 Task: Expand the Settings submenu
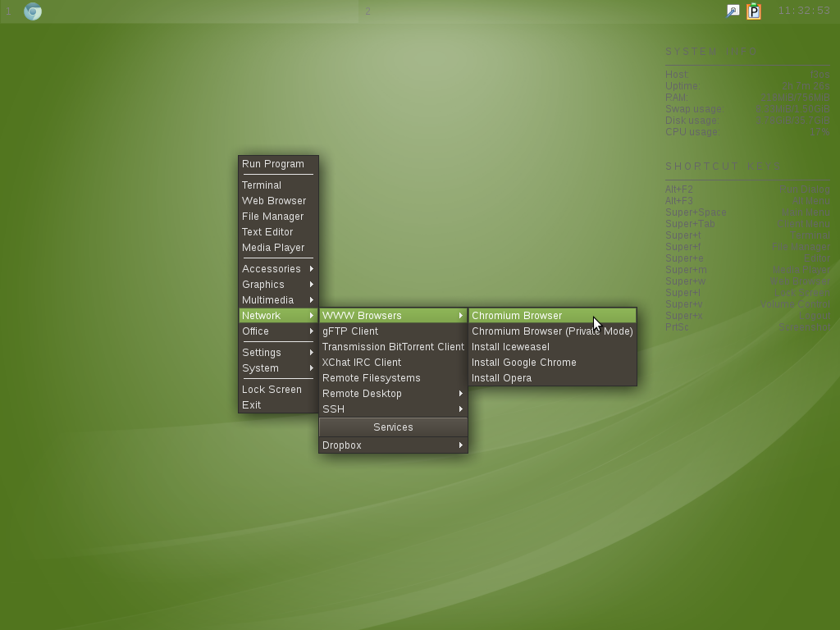point(278,352)
